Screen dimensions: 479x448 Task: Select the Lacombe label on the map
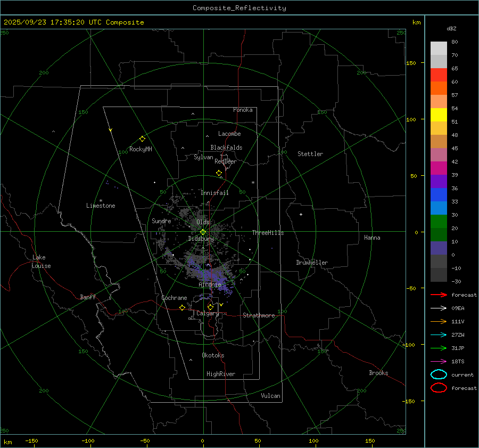(x=229, y=134)
